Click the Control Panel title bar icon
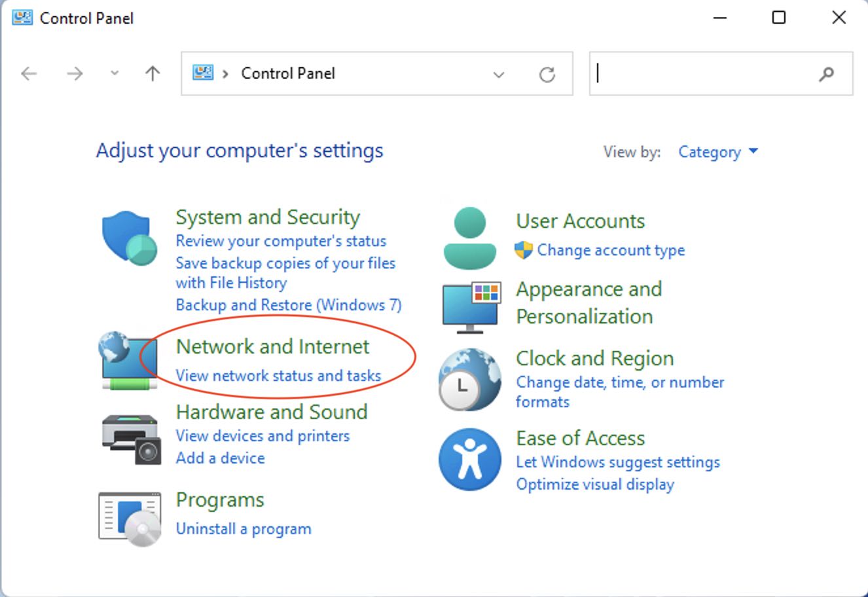868x597 pixels. pos(22,18)
